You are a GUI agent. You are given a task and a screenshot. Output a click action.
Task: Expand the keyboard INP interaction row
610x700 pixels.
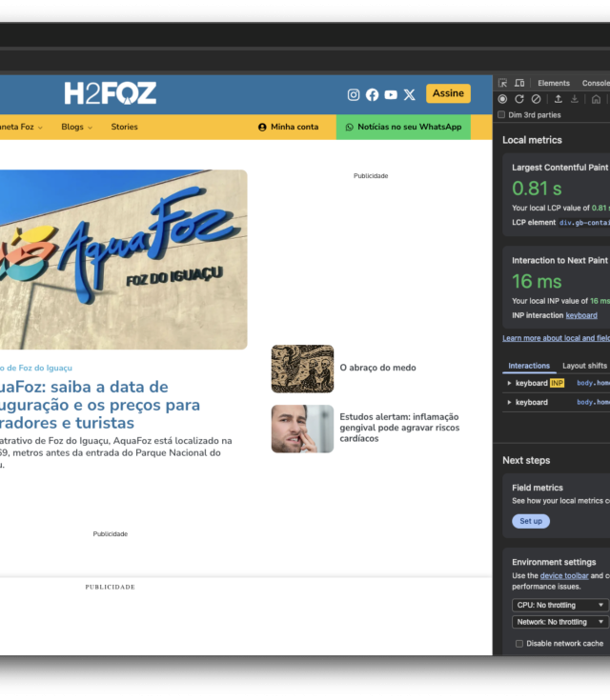click(508, 383)
